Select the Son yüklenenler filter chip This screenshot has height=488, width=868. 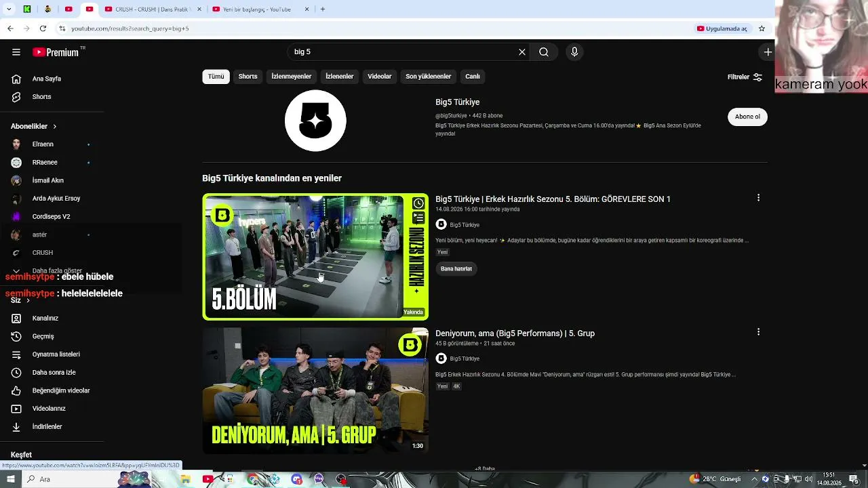pos(428,77)
